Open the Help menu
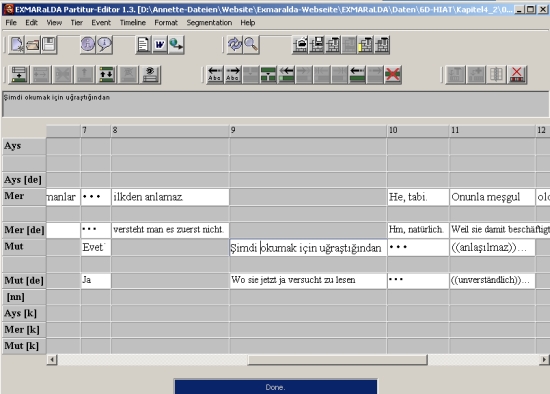The image size is (550, 394). point(248,22)
